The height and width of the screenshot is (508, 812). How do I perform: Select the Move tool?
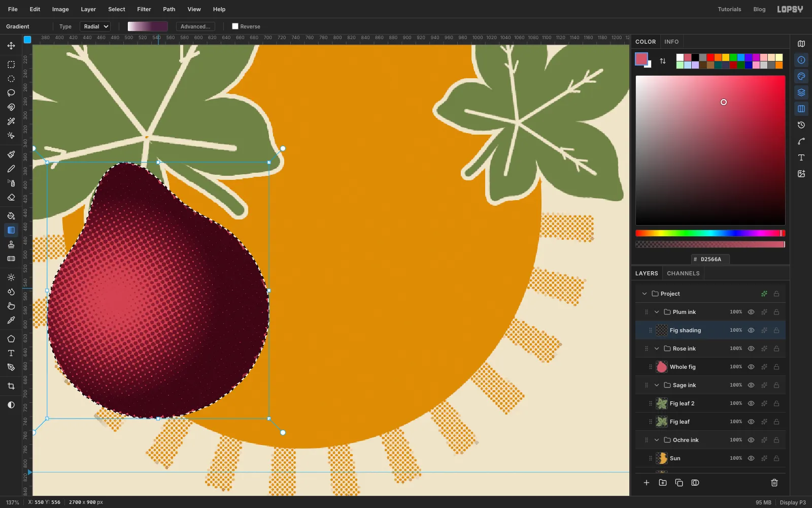[x=11, y=46]
